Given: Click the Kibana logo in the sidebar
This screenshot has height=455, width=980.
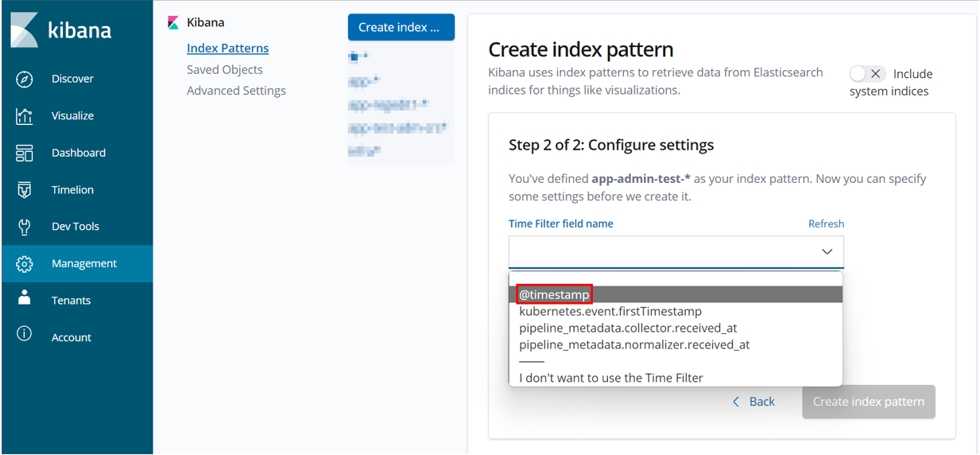Looking at the screenshot, I should coord(61,30).
